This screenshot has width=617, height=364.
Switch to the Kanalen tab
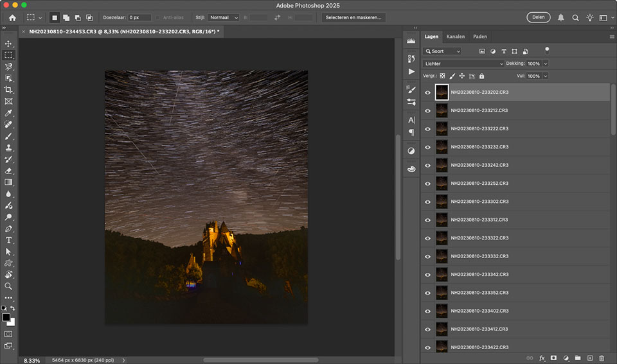click(455, 37)
